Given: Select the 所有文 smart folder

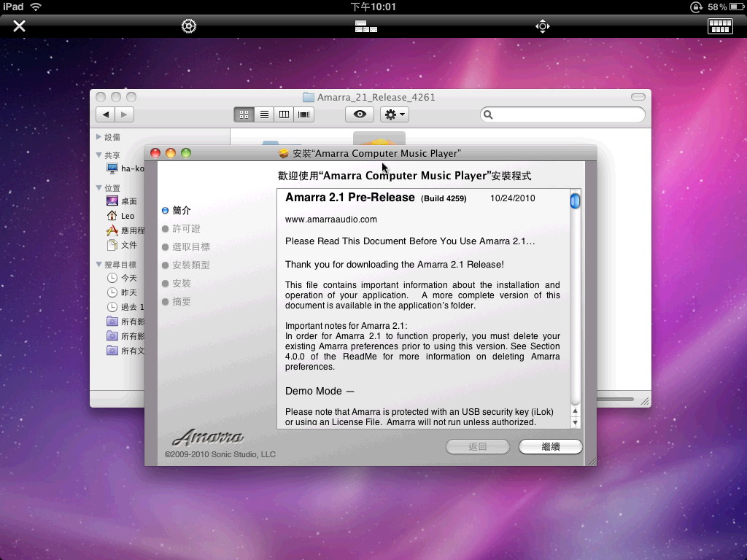Looking at the screenshot, I should pos(125,351).
